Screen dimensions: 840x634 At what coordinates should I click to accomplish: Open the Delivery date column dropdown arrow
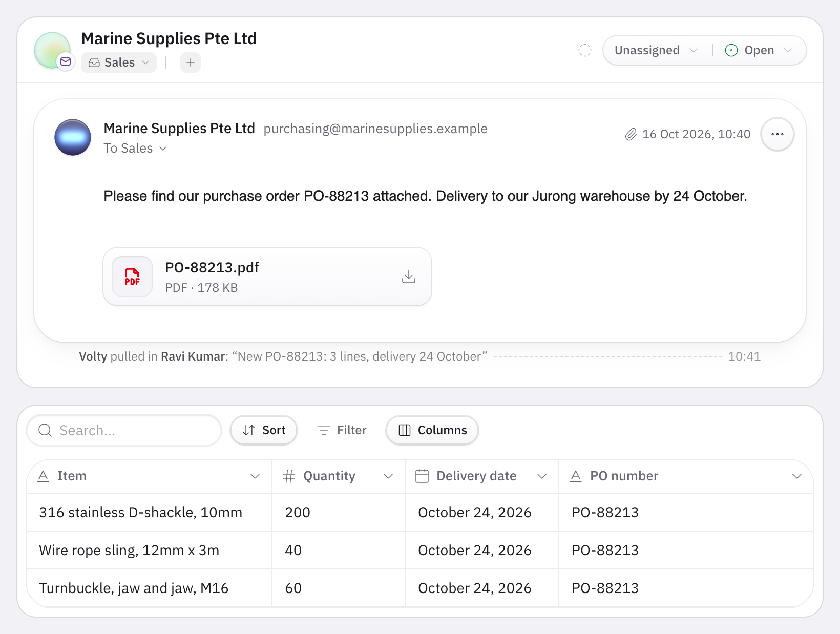point(542,476)
